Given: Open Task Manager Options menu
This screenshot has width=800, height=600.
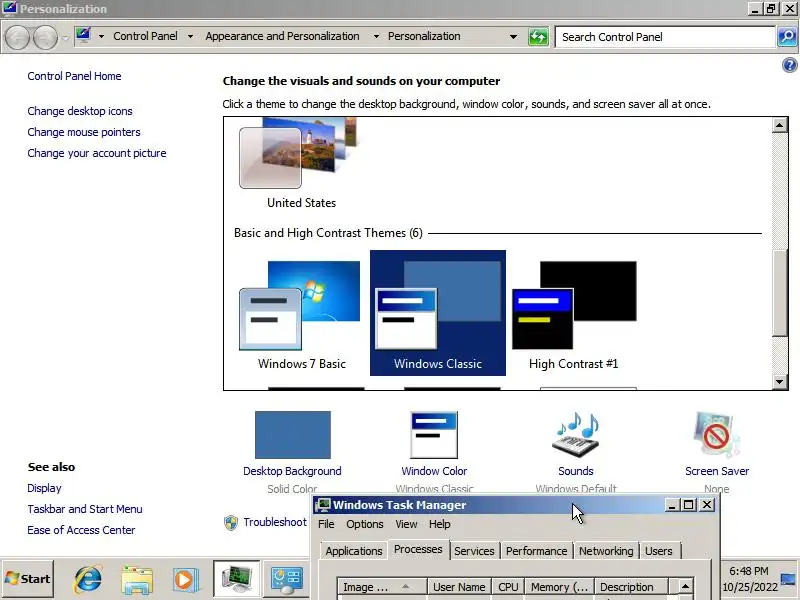Looking at the screenshot, I should [364, 524].
